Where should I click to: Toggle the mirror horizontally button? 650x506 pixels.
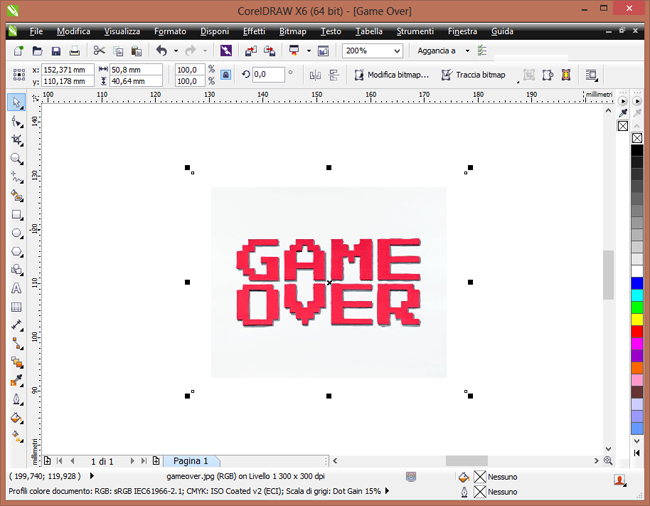(315, 75)
